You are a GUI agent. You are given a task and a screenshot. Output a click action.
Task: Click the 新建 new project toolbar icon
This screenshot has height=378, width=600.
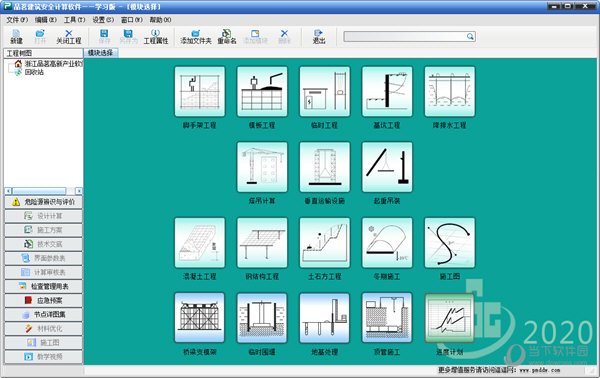(16, 37)
